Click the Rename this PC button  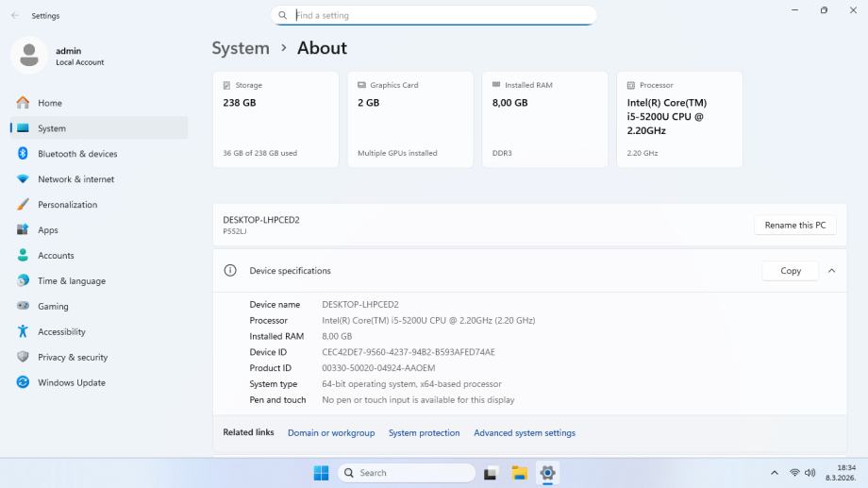[x=795, y=225]
